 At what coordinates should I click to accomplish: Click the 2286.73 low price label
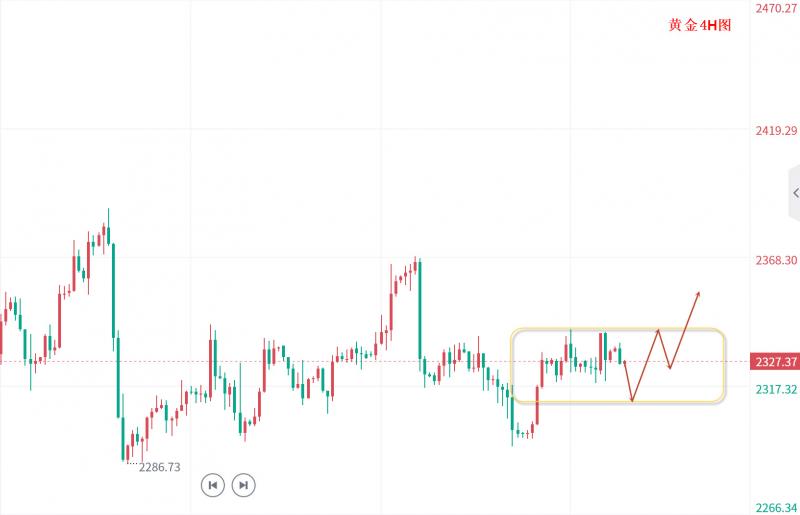[x=159, y=467]
